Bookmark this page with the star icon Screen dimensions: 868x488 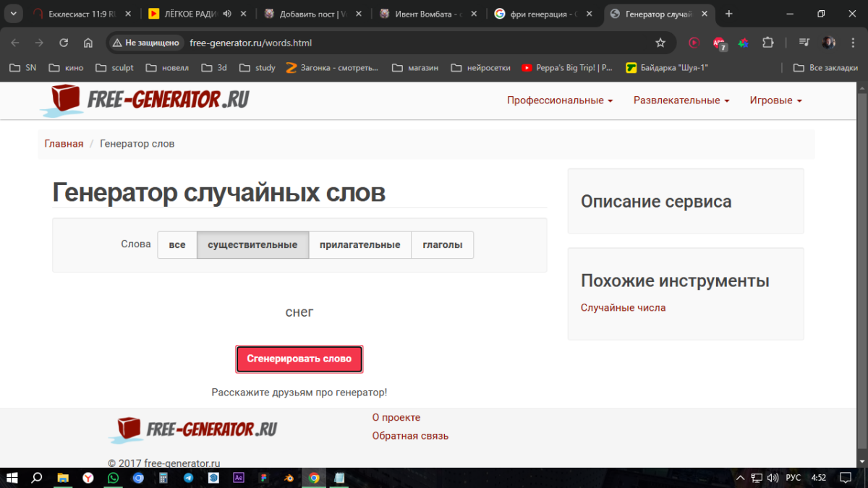click(660, 43)
